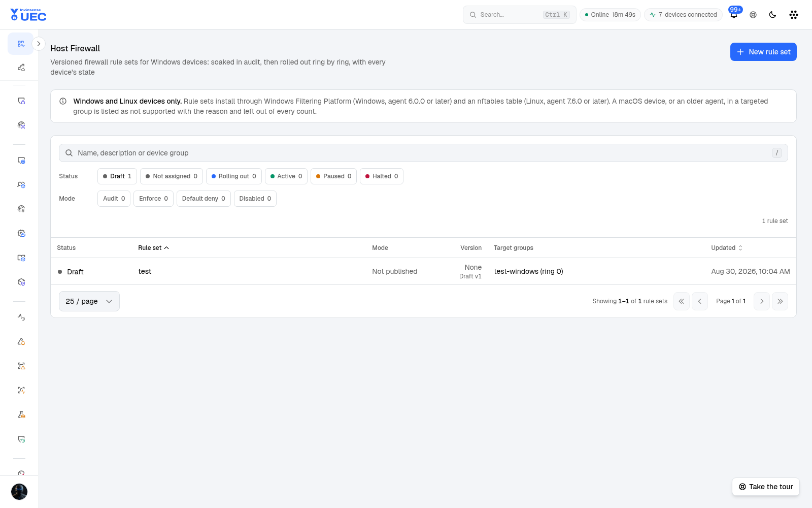812x508 pixels.
Task: Open the activity history sidebar icon
Action: click(x=21, y=317)
